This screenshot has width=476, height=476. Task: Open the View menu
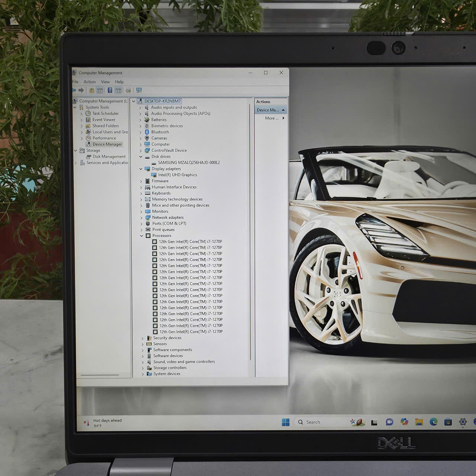(x=105, y=82)
